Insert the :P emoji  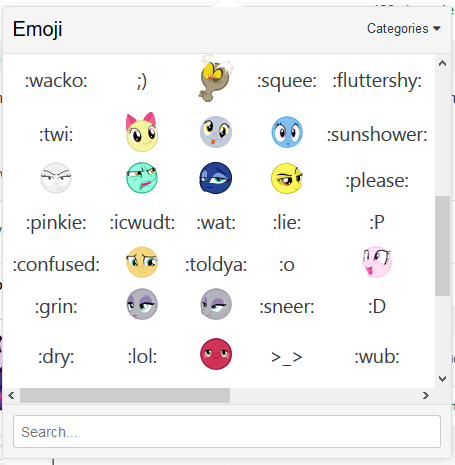(x=377, y=222)
